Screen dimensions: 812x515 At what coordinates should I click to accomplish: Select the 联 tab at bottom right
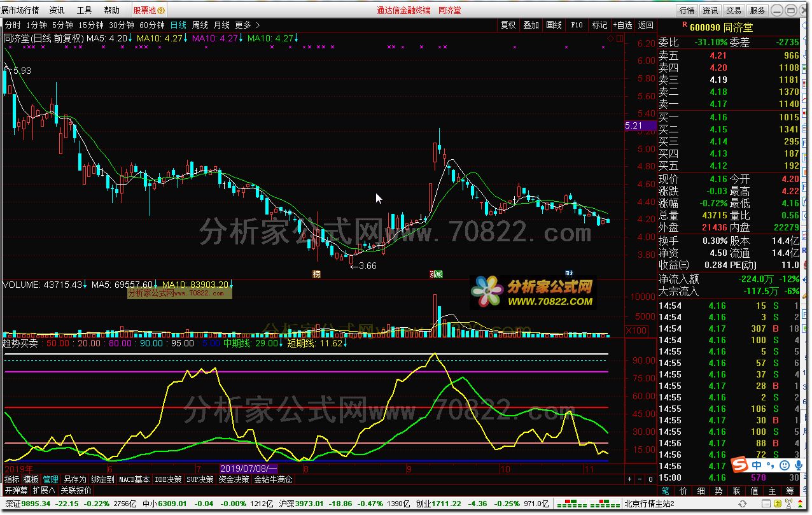736,491
